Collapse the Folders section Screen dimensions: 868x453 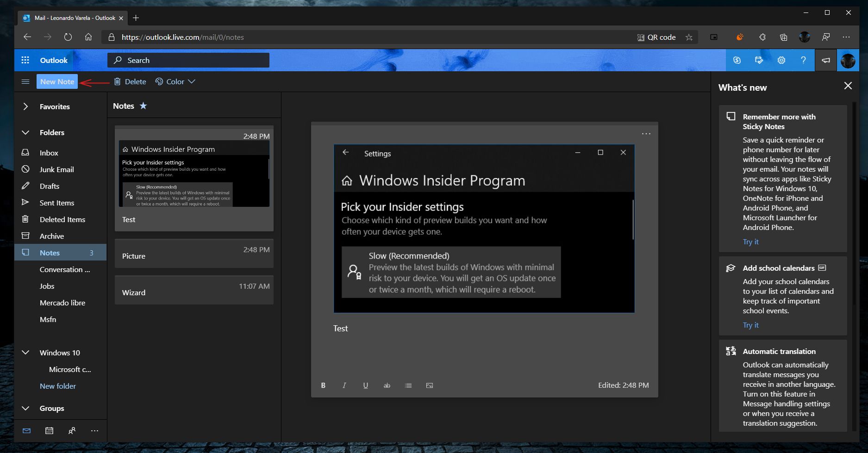[x=25, y=132]
